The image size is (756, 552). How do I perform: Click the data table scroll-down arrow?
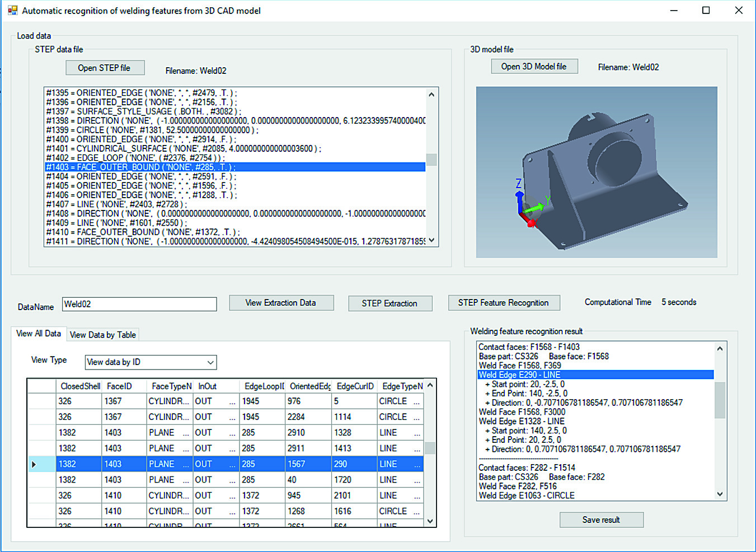pyautogui.click(x=430, y=521)
